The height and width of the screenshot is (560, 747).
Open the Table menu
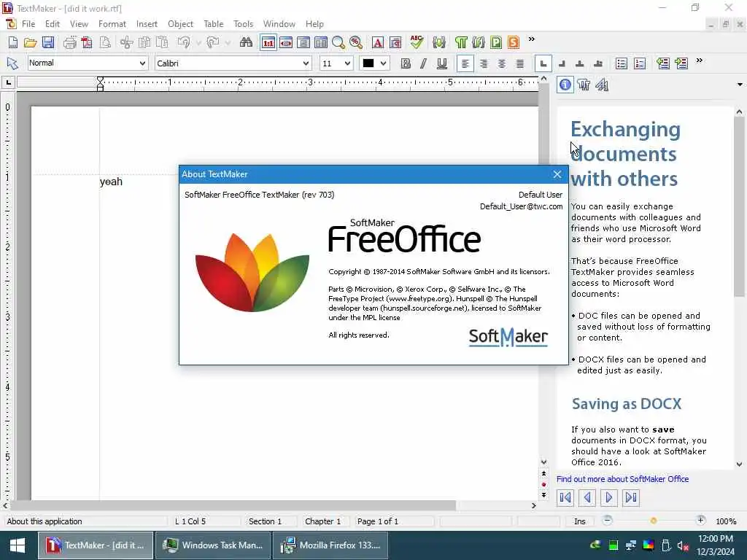(214, 24)
